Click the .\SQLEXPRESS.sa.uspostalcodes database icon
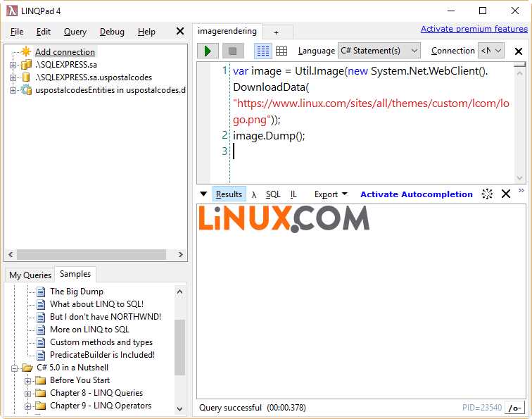The image size is (532, 419). [26, 77]
